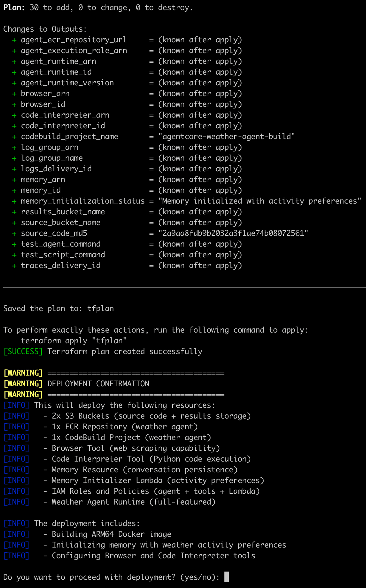The height and width of the screenshot is (588, 366).
Task: Click the 'memory_id' output name
Action: [41, 190]
